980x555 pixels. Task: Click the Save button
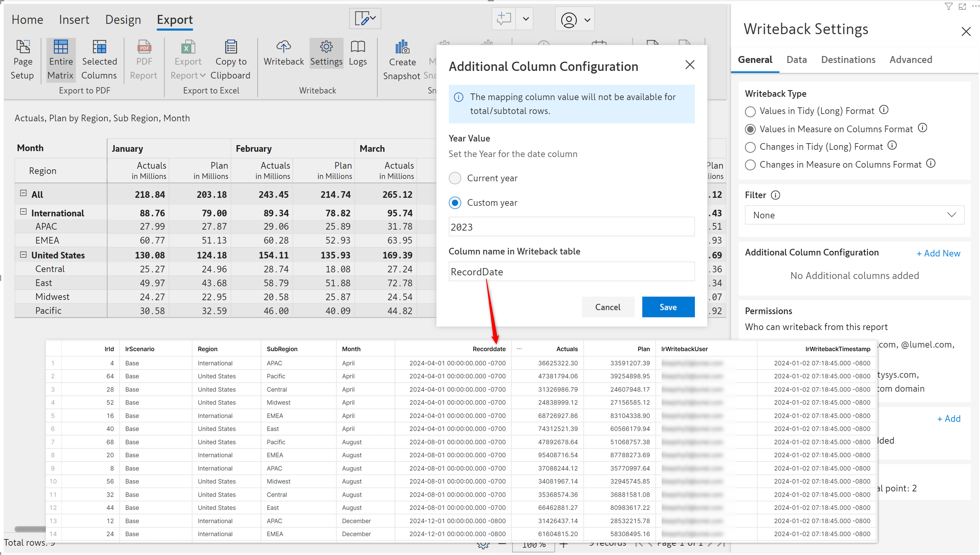click(x=668, y=307)
